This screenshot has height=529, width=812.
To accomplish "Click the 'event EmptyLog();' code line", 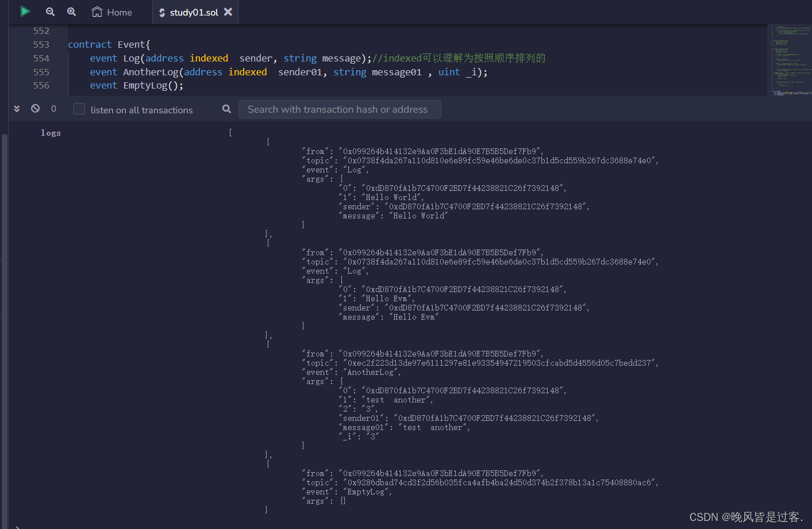I will [x=137, y=85].
